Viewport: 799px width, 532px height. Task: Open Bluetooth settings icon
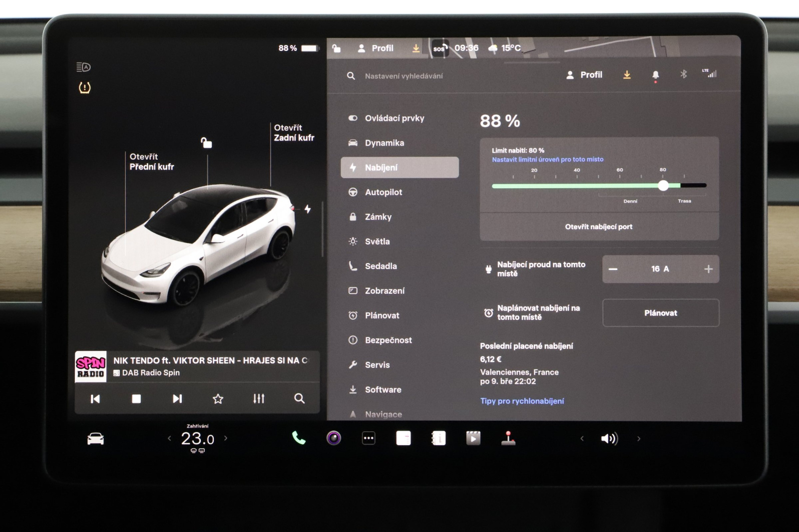[684, 74]
